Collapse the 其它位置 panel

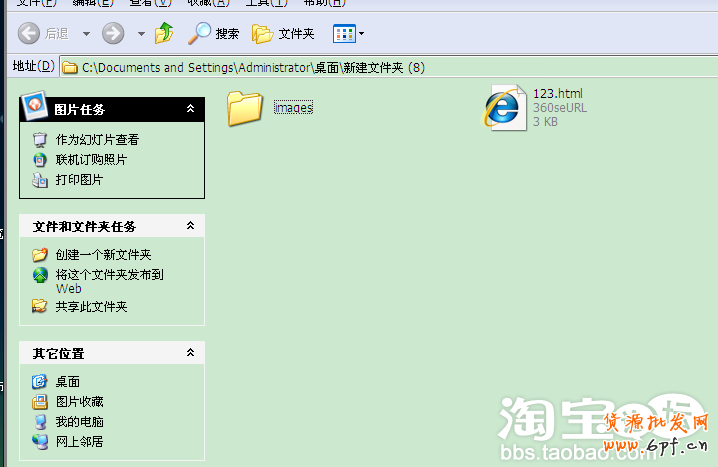pos(190,353)
